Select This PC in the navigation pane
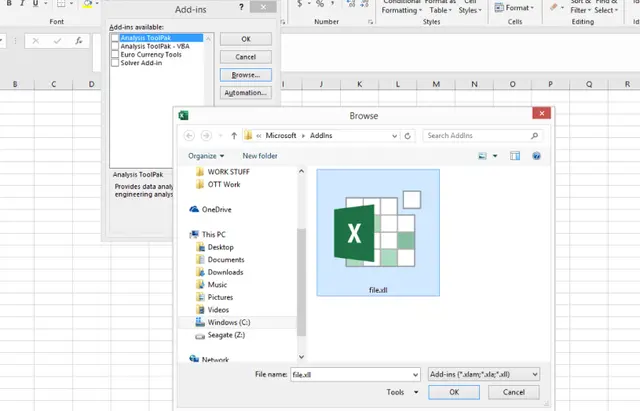 click(x=208, y=235)
